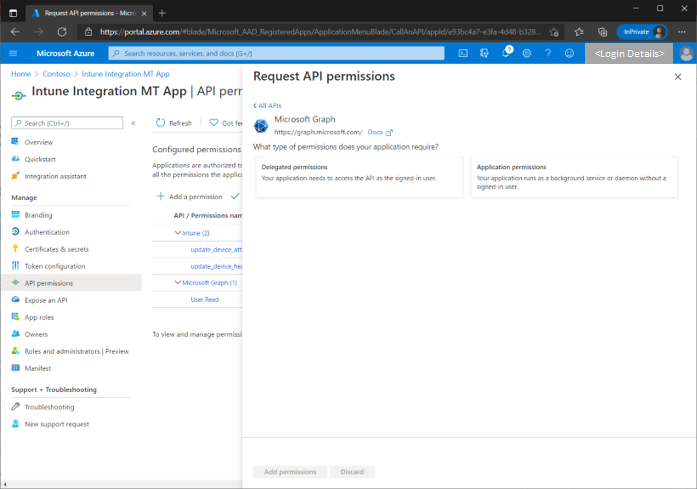Screen dimensions: 697x489
Task: Open the tab actions menu icon
Action: (13, 13)
